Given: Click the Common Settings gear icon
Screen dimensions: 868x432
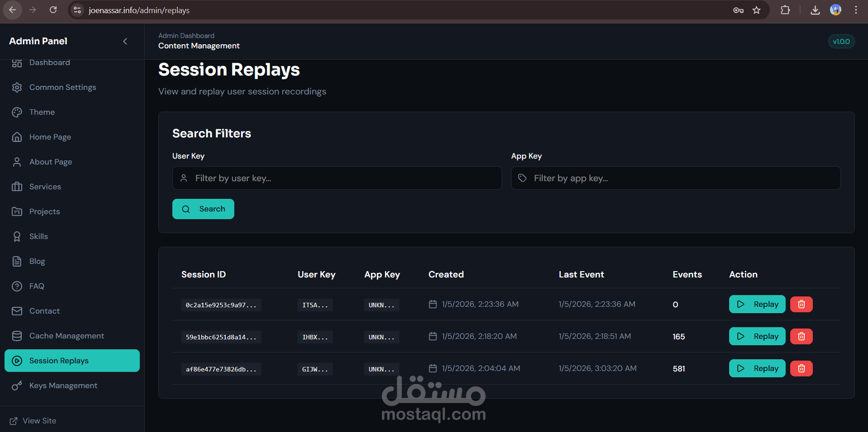Looking at the screenshot, I should click(x=17, y=87).
